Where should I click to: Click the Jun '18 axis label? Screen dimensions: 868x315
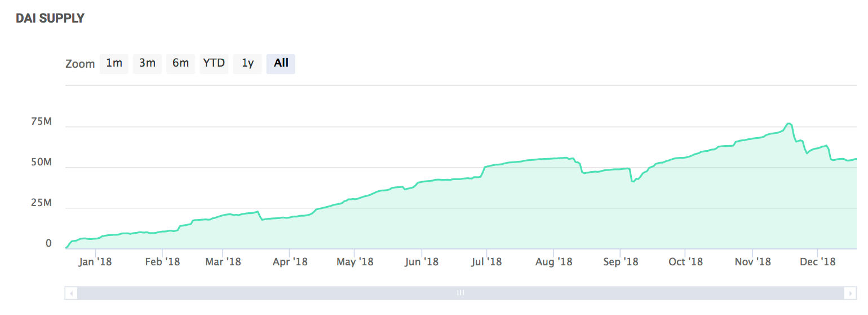point(422,262)
